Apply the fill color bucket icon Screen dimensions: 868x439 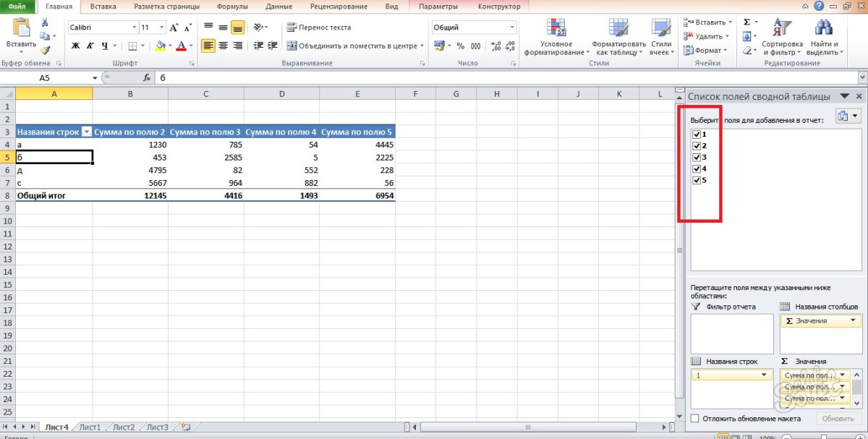pos(161,46)
